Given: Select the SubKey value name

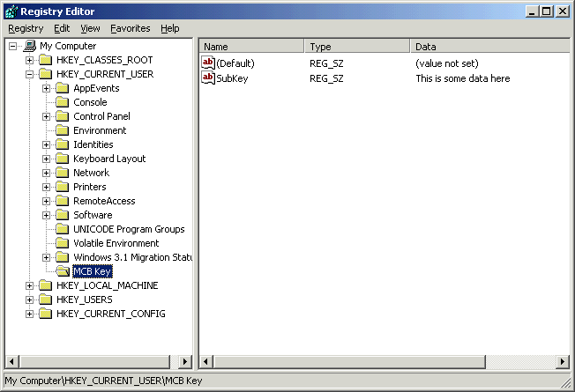Looking at the screenshot, I should tap(232, 78).
